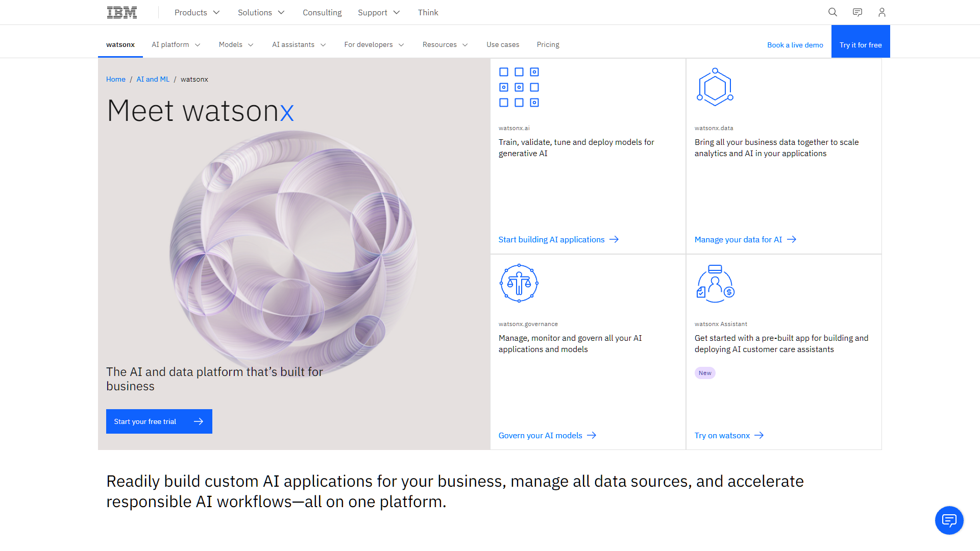Click the IBM logo
Image resolution: width=980 pixels, height=551 pixels.
point(121,12)
